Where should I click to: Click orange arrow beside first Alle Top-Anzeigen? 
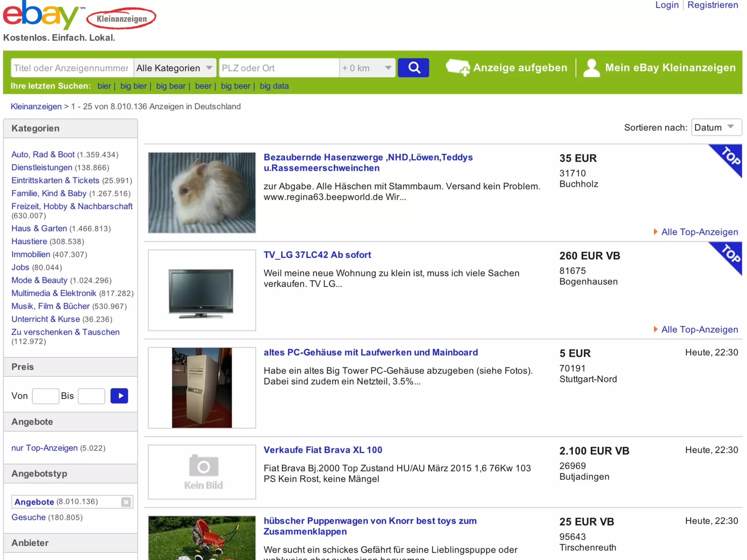coord(655,232)
